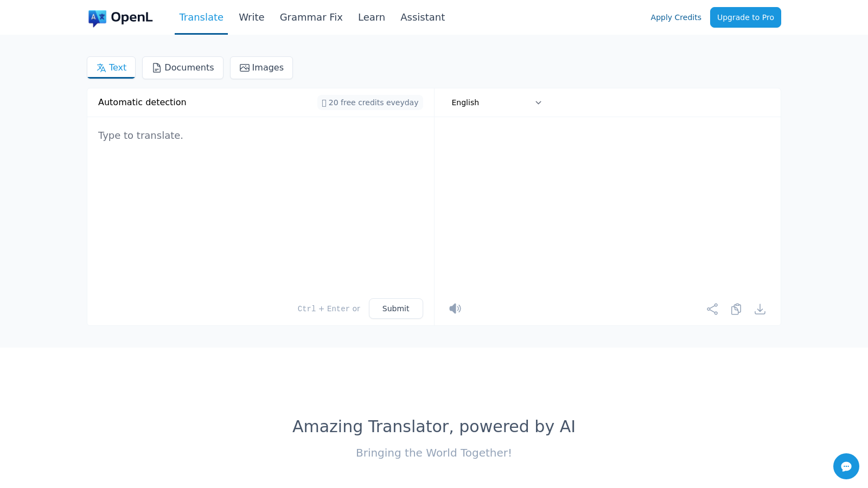Select the Text translation tab
Viewport: 868px width, 488px height.
click(111, 68)
